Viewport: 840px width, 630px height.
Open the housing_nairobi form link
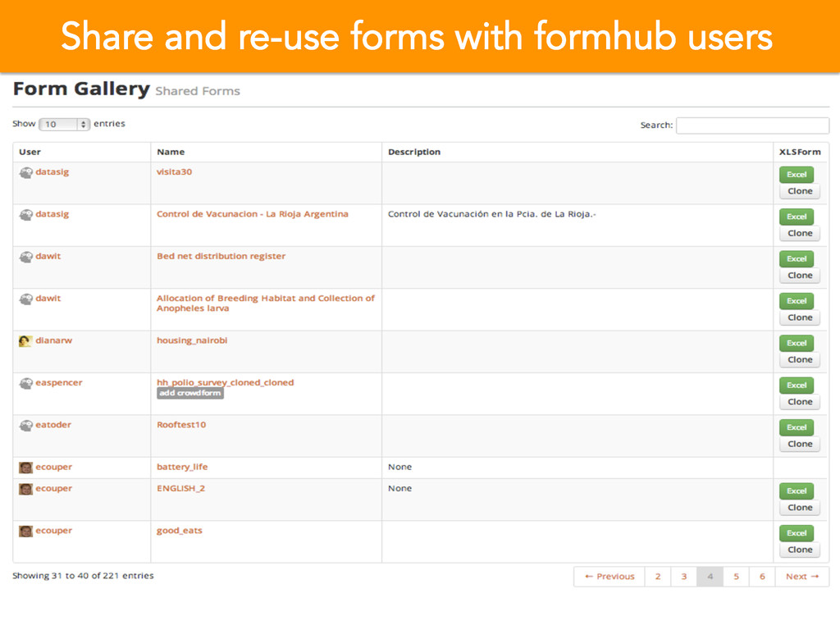tap(192, 340)
